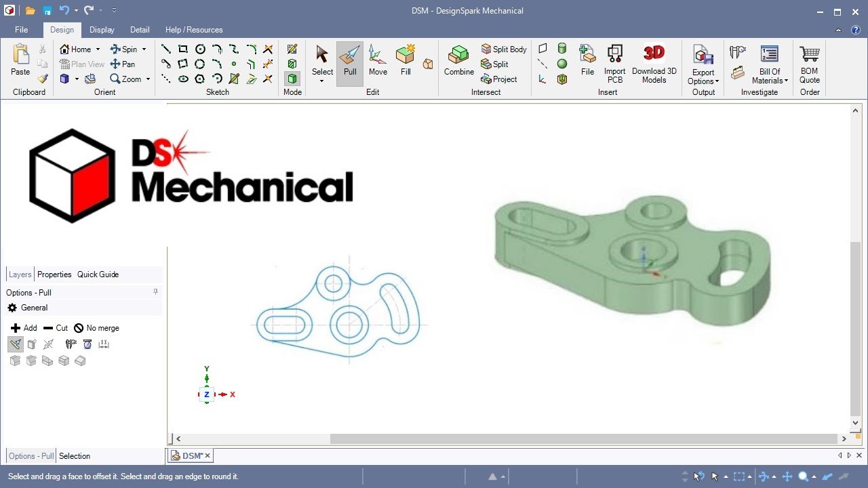The height and width of the screenshot is (488, 868).
Task: Click Import PCB
Action: point(615,63)
